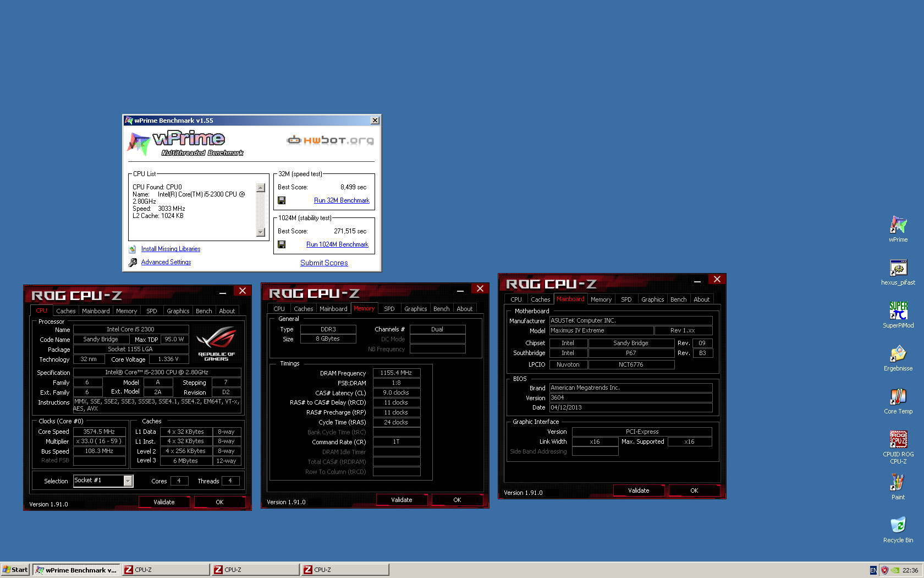Click the BIOS version field 3604
The image size is (924, 578).
(x=631, y=397)
